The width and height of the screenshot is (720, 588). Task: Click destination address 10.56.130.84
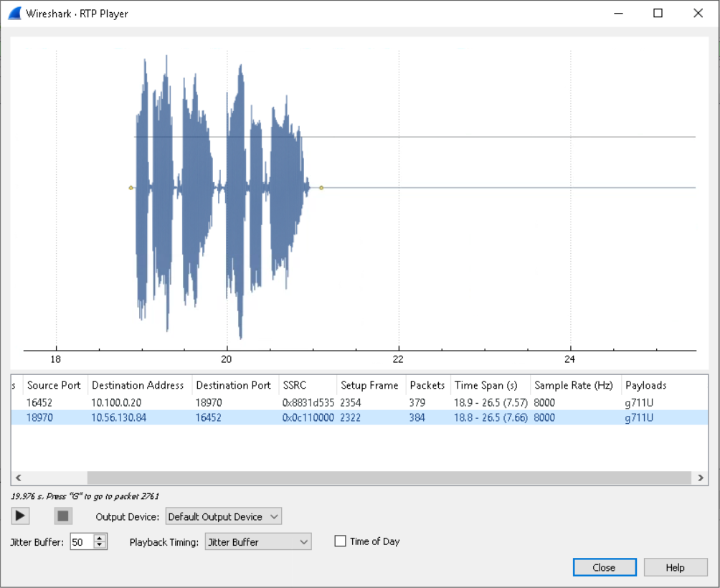(118, 418)
